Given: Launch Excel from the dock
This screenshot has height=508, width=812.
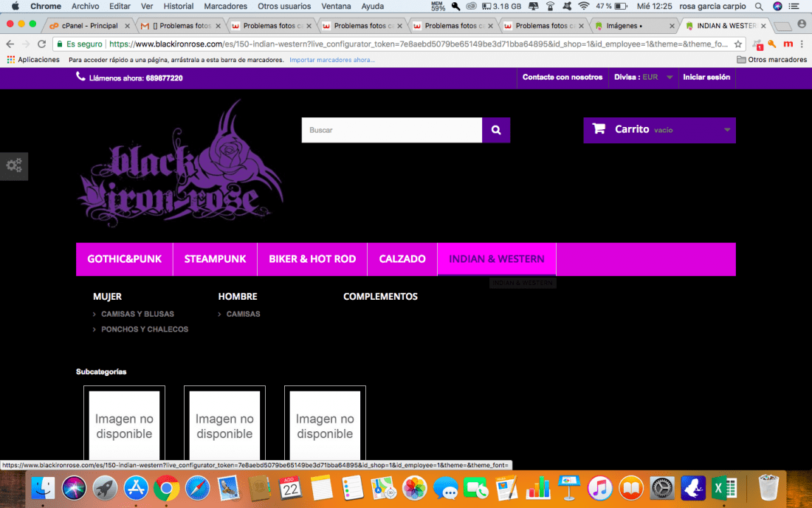Looking at the screenshot, I should coord(724,488).
